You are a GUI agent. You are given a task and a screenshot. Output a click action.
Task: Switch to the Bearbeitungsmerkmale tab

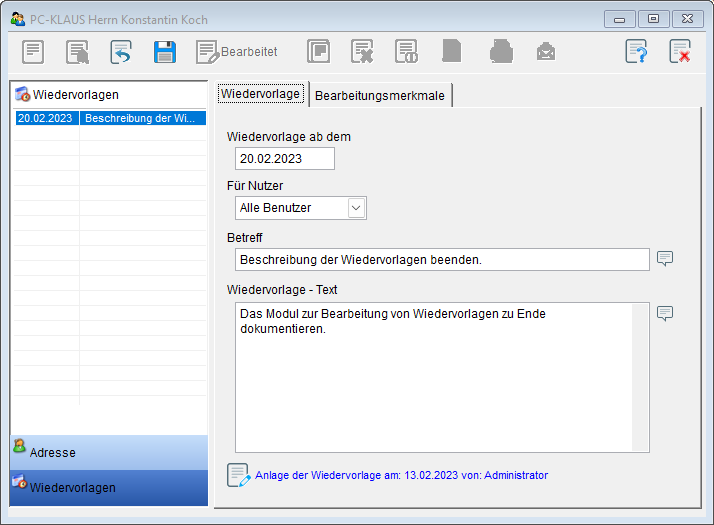tap(381, 95)
